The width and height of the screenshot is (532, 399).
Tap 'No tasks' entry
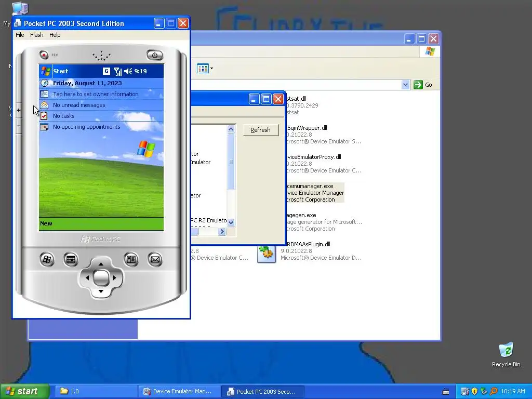[x=64, y=116]
